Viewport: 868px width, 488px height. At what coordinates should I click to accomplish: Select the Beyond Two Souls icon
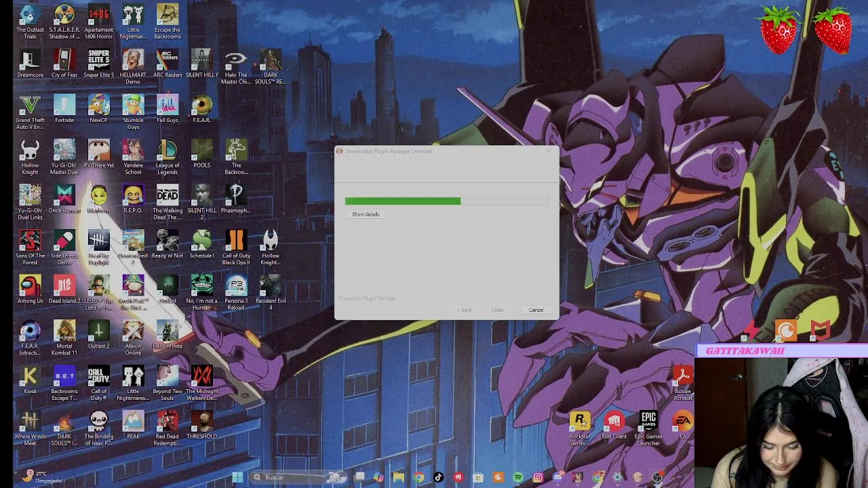[167, 384]
